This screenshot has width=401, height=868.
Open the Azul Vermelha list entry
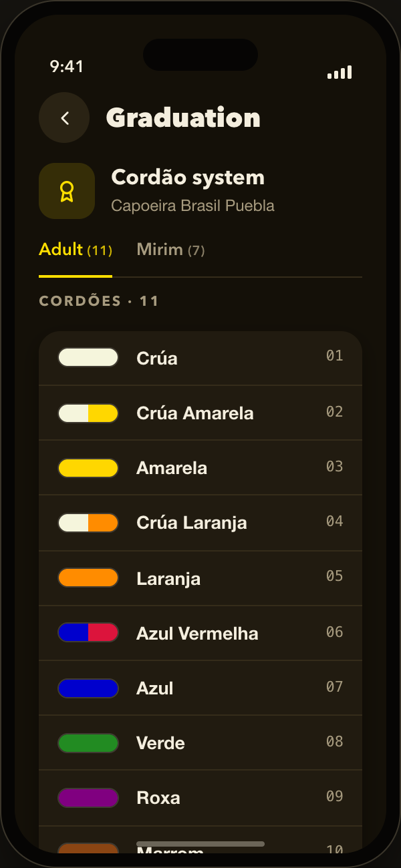click(200, 633)
